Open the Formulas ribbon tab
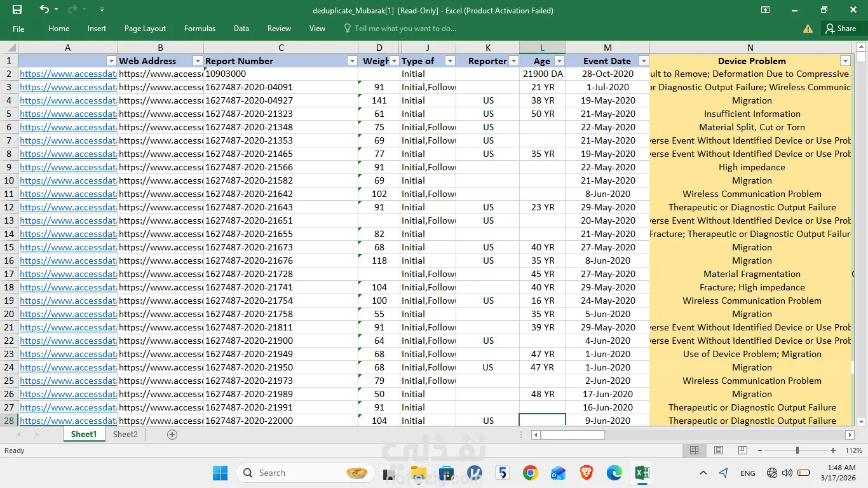 200,29
